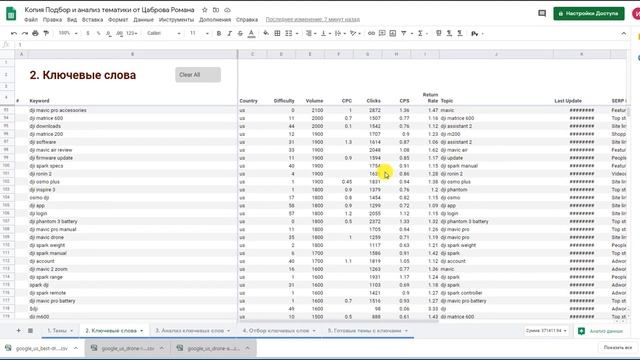Image resolution: width=640 pixels, height=360 pixels.
Task: Add a new sheet with plus icon
Action: 18,331
